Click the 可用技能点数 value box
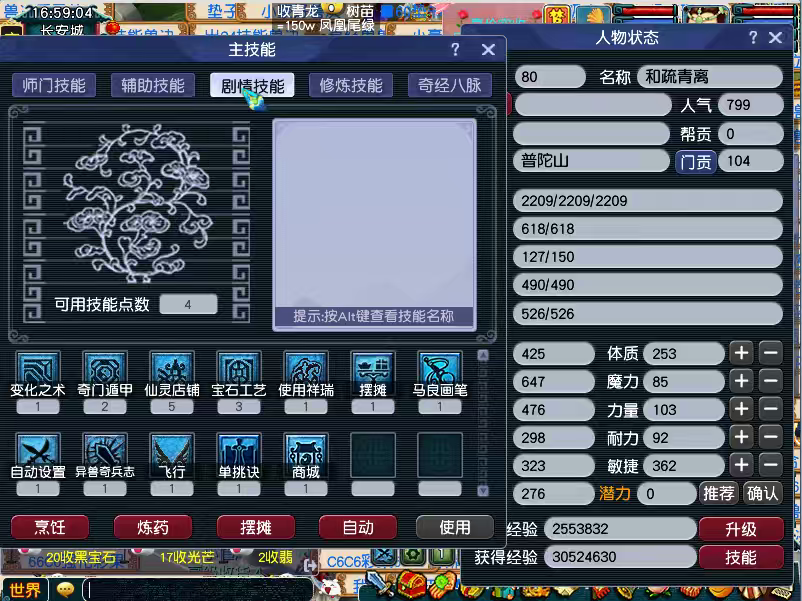802x601 pixels. point(188,304)
